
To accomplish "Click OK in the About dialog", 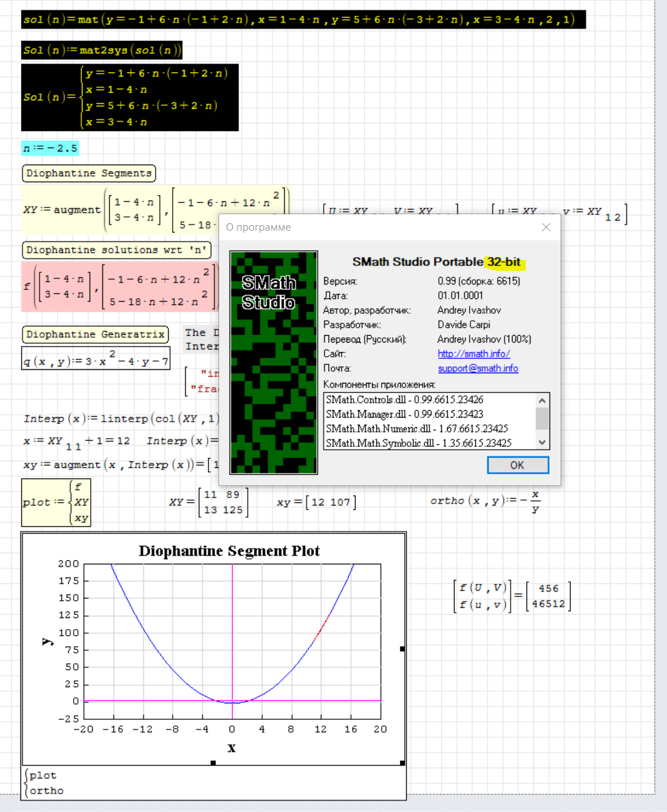I will click(x=517, y=465).
